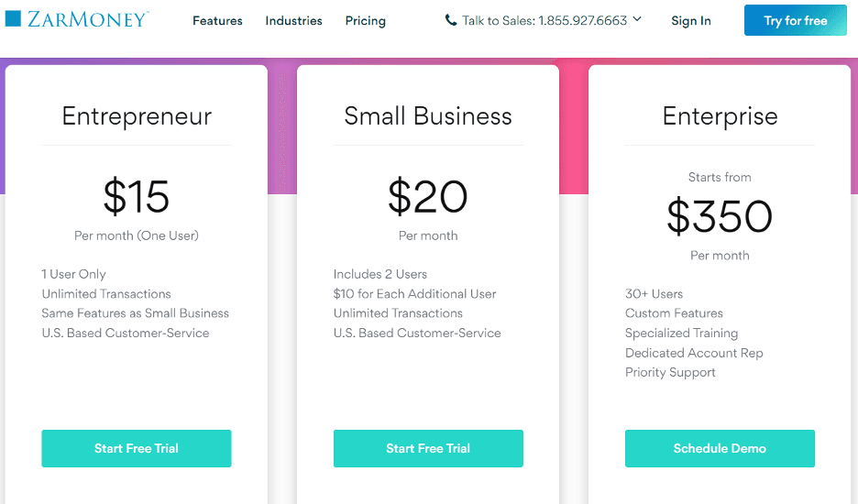Click the $10 for Each Additional User text
858x504 pixels.
(x=414, y=294)
